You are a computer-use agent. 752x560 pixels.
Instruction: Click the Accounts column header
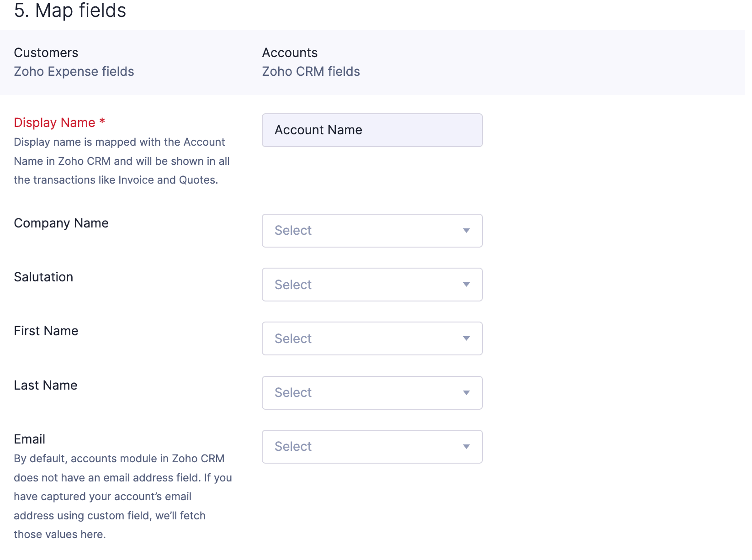(x=290, y=53)
